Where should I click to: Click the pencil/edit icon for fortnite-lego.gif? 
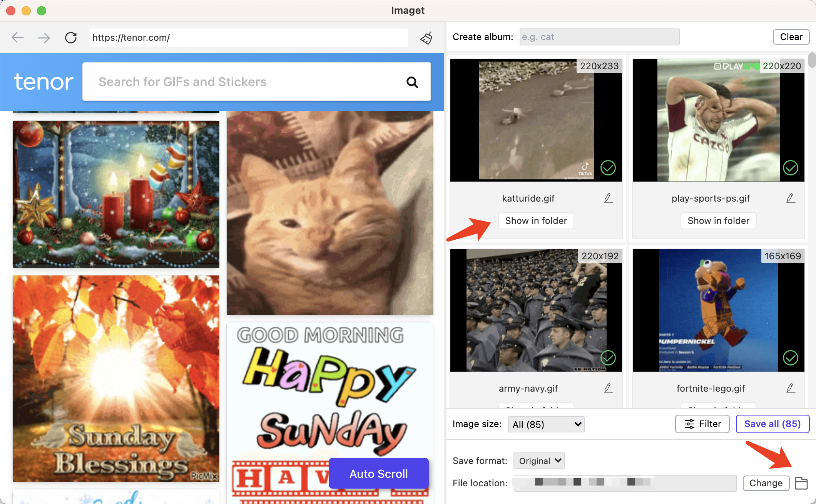click(x=791, y=388)
